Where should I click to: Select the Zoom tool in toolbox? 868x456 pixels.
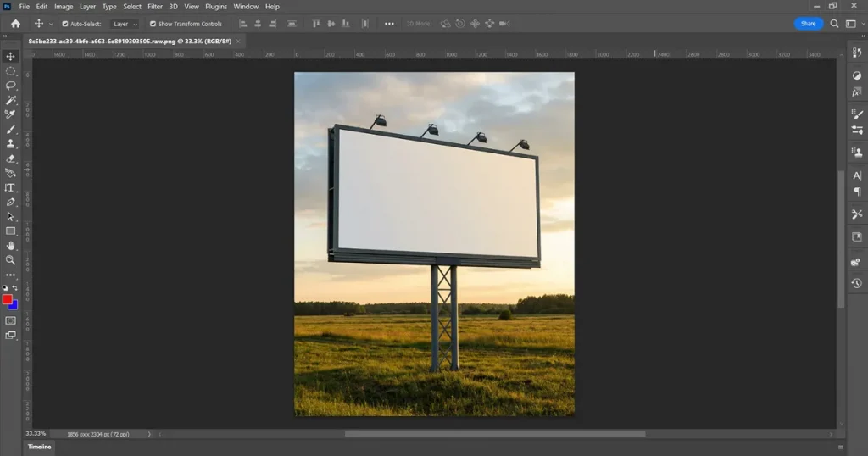point(10,260)
